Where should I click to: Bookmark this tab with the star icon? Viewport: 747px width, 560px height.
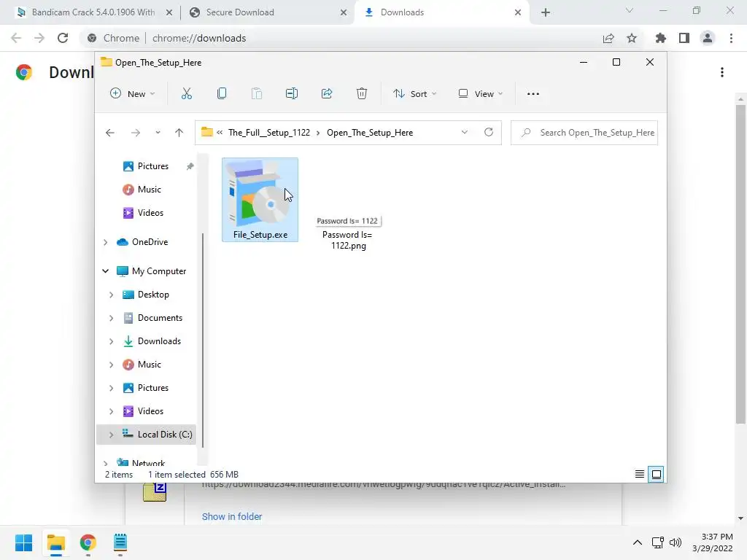tap(632, 38)
